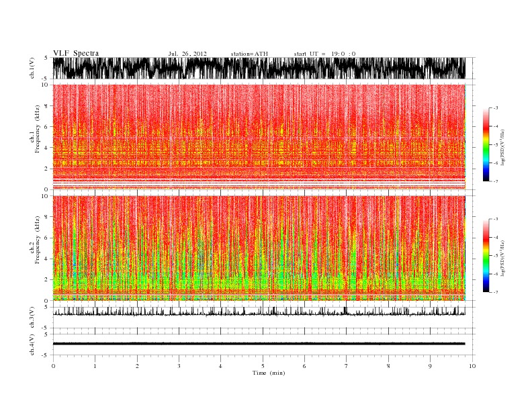Click the time axis tick label "10"
The width and height of the screenshot is (532, 411).
coord(472,366)
